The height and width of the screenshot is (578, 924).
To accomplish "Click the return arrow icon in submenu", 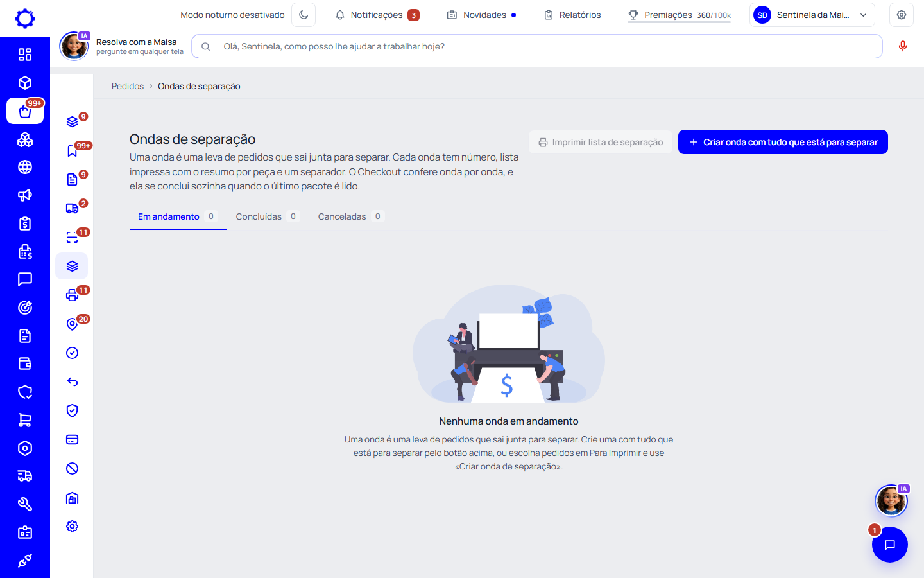I will coord(73,381).
